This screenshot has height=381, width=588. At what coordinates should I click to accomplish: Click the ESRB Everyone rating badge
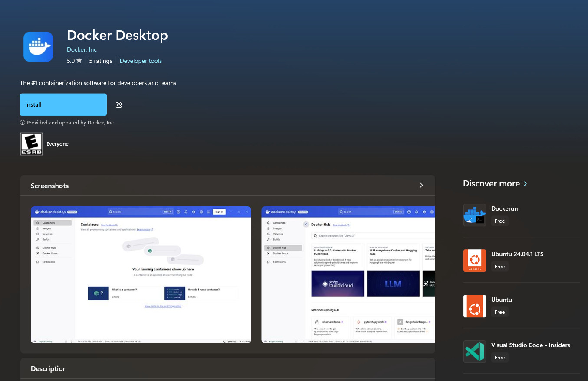click(32, 144)
